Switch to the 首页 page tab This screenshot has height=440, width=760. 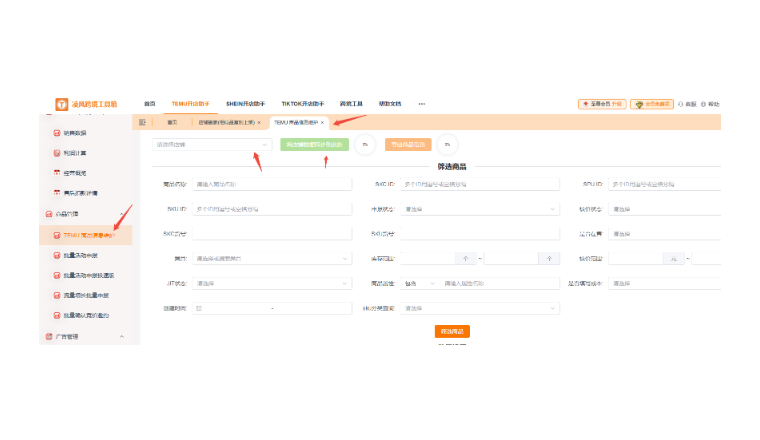coord(172,123)
